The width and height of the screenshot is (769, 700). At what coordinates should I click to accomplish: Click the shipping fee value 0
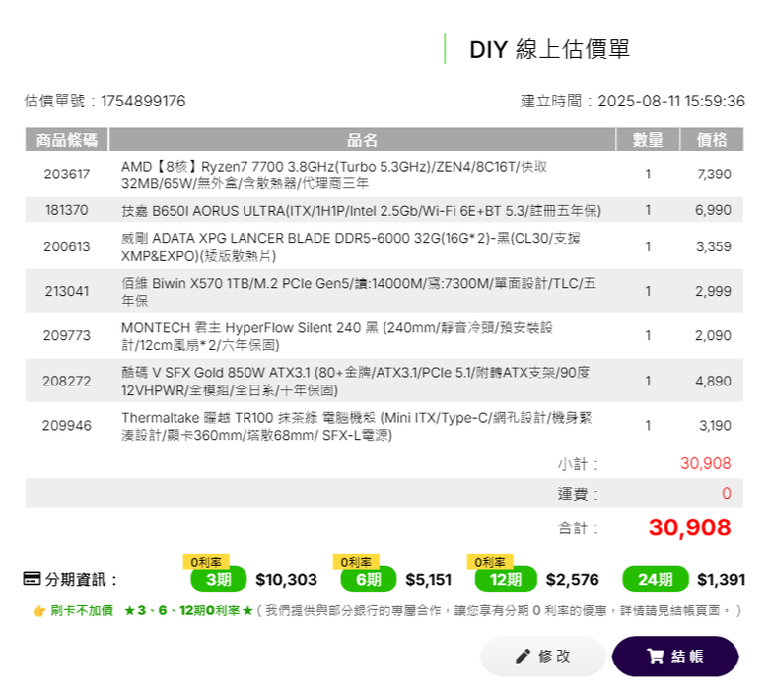tap(727, 494)
